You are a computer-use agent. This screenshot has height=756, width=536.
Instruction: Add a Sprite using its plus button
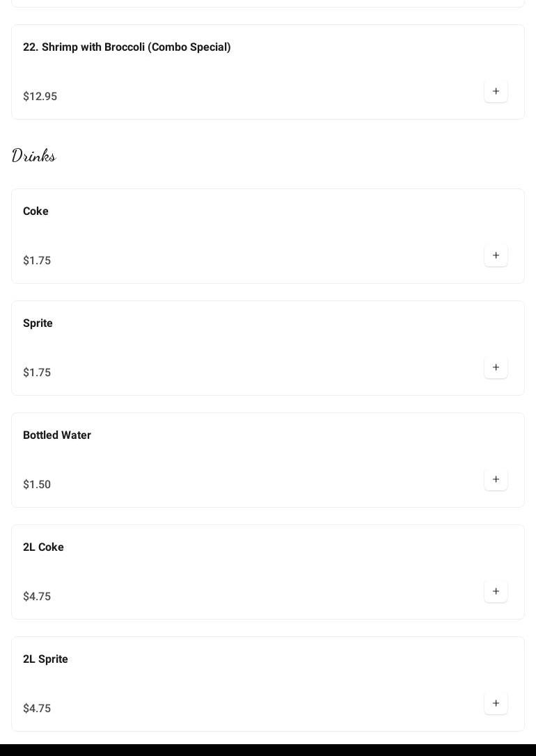point(496,367)
